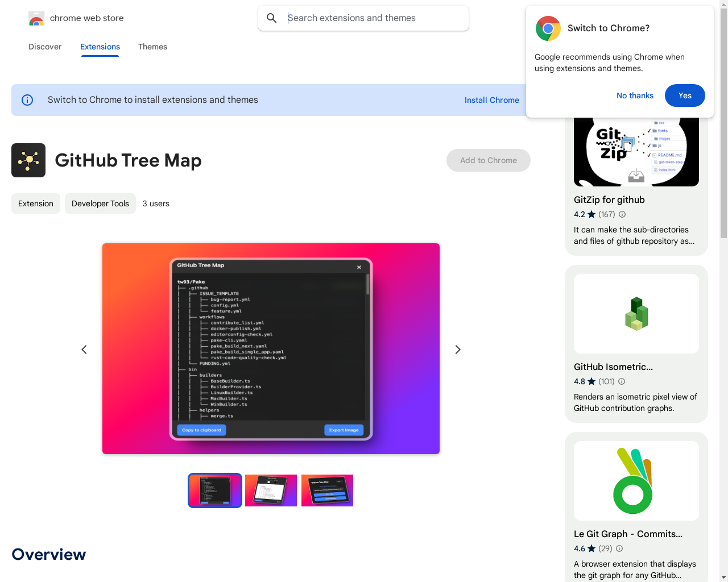Click the chrome web store title text
The image size is (728, 582).
click(87, 18)
